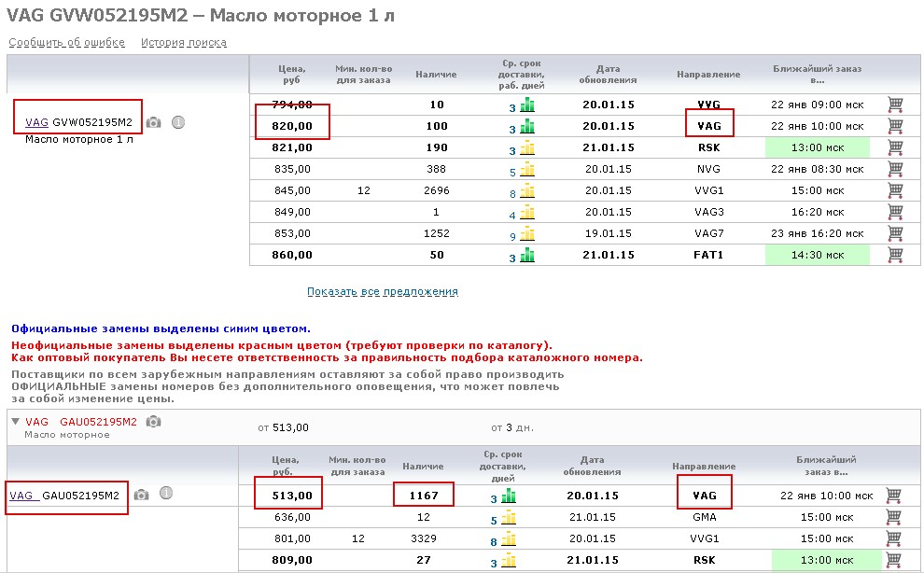
Task: Show delivery stats chart for 809,00 row
Action: click(509, 561)
